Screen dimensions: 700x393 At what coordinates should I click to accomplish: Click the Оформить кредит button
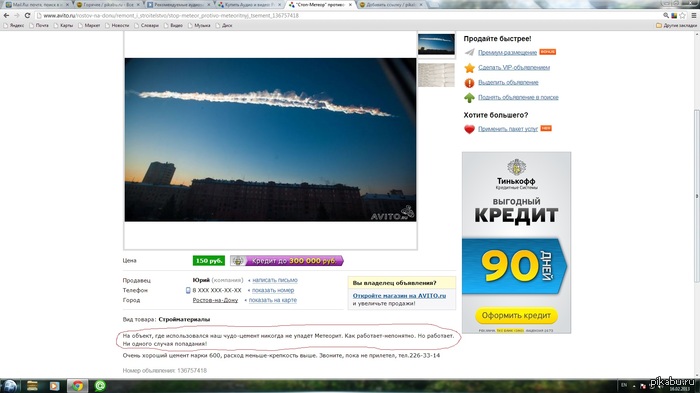pyautogui.click(x=516, y=315)
